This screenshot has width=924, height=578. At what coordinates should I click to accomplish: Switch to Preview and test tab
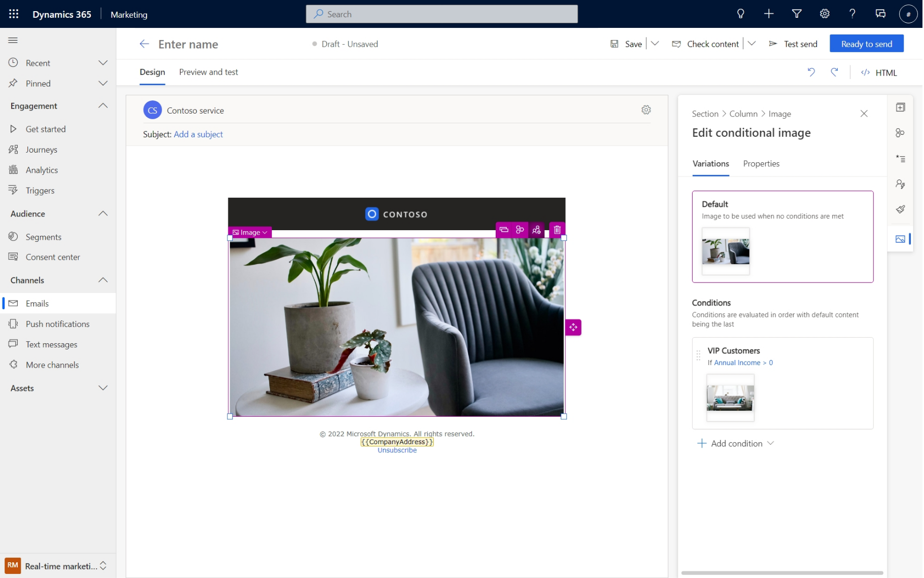click(209, 72)
